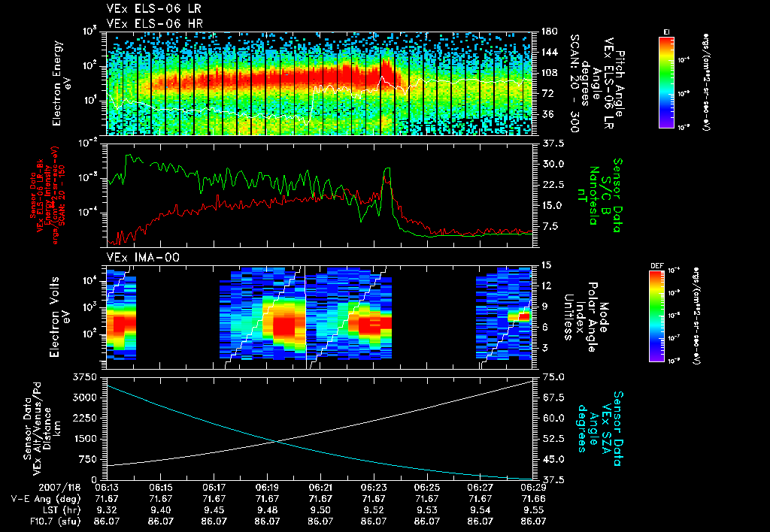Click the SZA tick 67.5
The height and width of the screenshot is (532, 770).
[553, 397]
